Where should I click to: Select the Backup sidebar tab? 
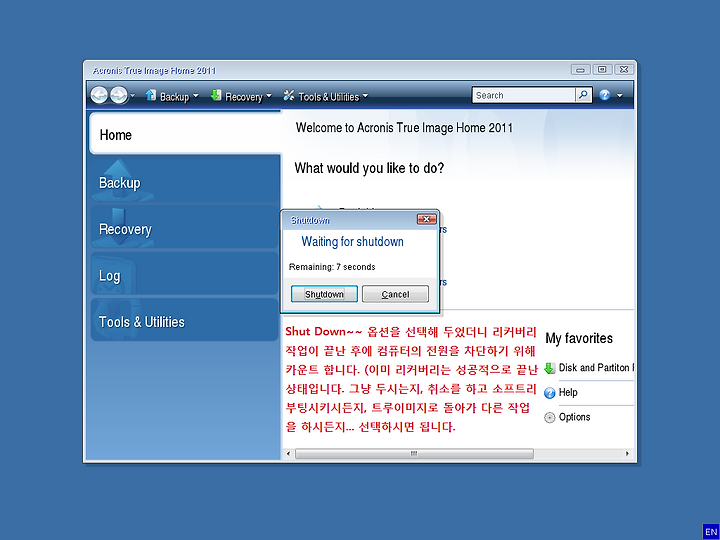click(x=185, y=181)
